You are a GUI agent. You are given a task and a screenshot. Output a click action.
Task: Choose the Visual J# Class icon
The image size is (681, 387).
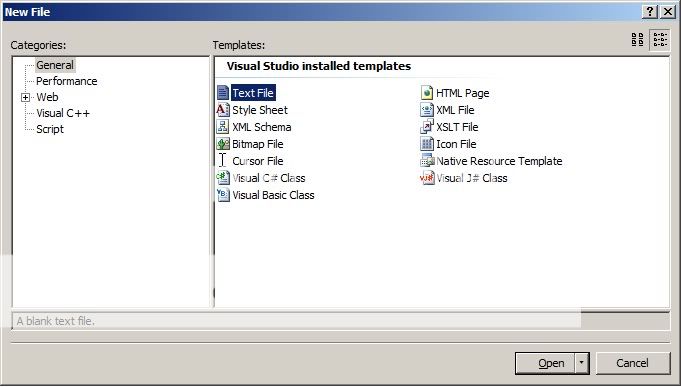pyautogui.click(x=427, y=178)
